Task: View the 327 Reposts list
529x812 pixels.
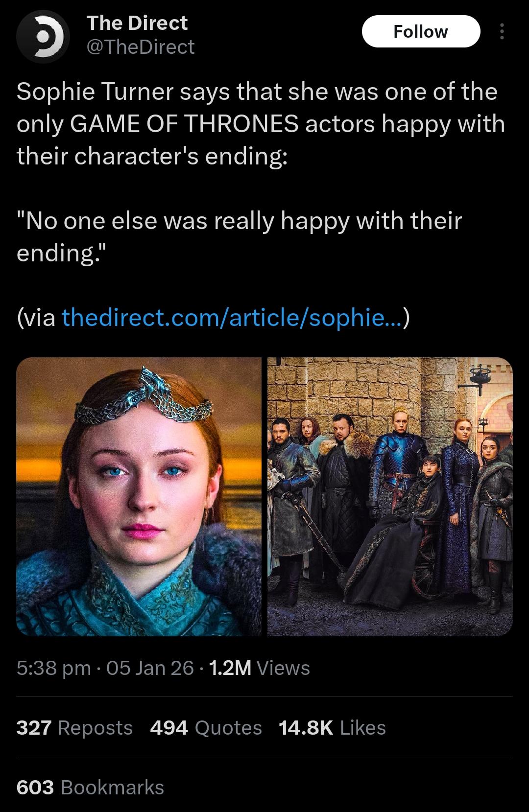Action: coord(74,728)
